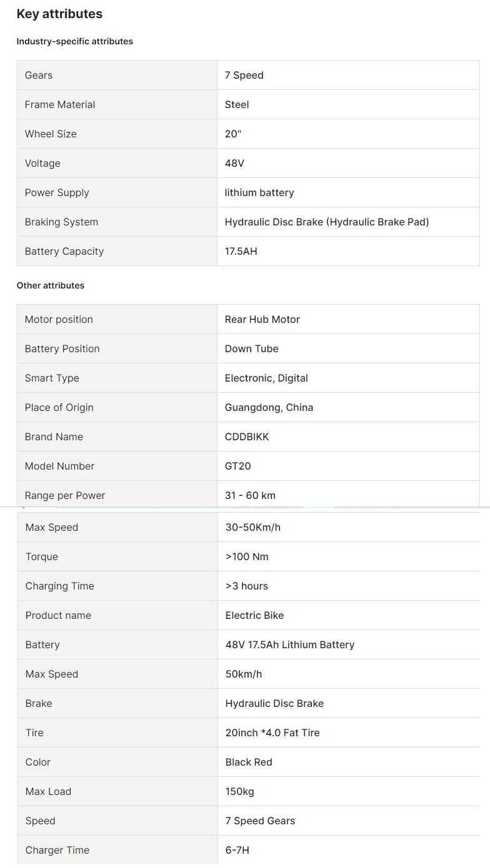Click the Guangdong, China origin value
The width and height of the screenshot is (490, 868).
(x=269, y=407)
